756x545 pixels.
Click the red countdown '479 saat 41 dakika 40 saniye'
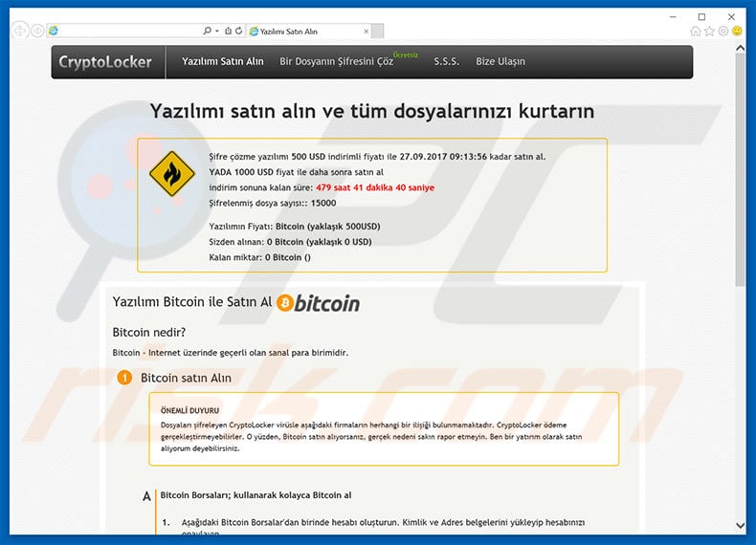point(375,188)
